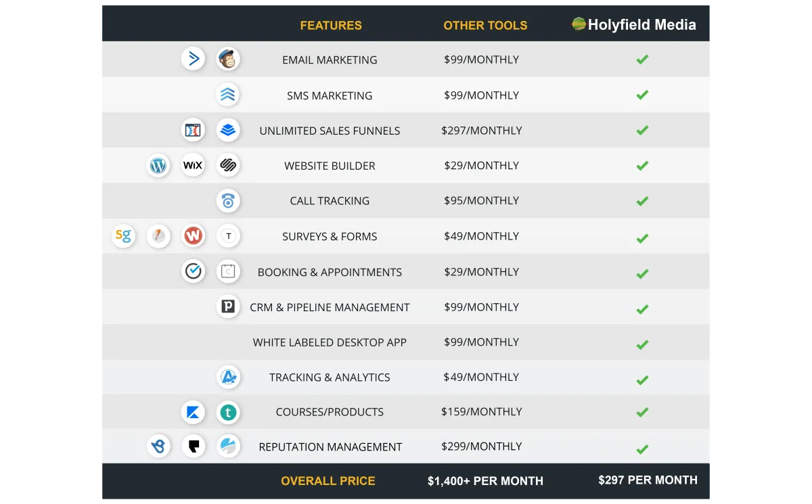Select the blue layers icon beside Unlimited Sales Funnels
The image size is (812, 504).
point(228,130)
